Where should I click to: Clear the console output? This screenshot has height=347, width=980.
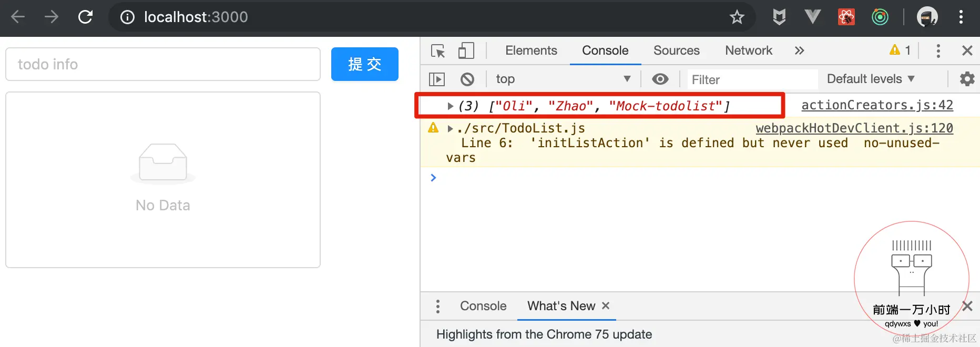pyautogui.click(x=467, y=79)
